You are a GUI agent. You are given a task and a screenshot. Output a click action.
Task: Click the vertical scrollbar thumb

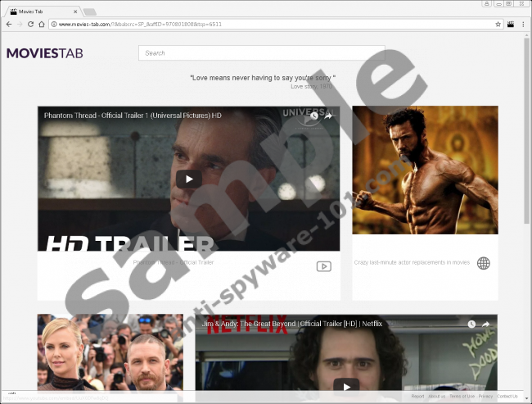526,131
